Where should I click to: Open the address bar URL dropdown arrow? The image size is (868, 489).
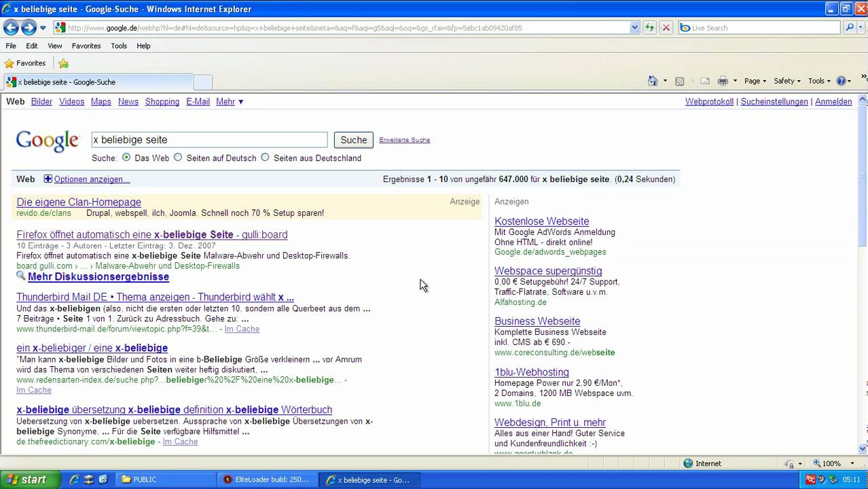click(634, 28)
